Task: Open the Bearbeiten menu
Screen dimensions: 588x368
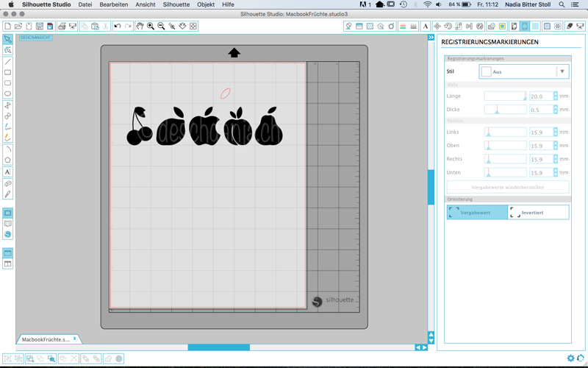Action: click(x=114, y=4)
